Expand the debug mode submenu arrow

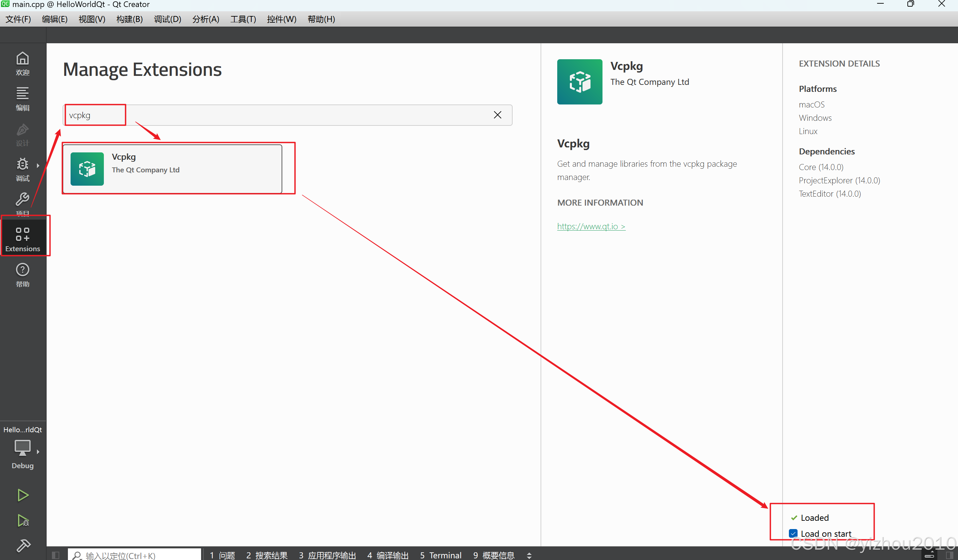click(x=38, y=165)
